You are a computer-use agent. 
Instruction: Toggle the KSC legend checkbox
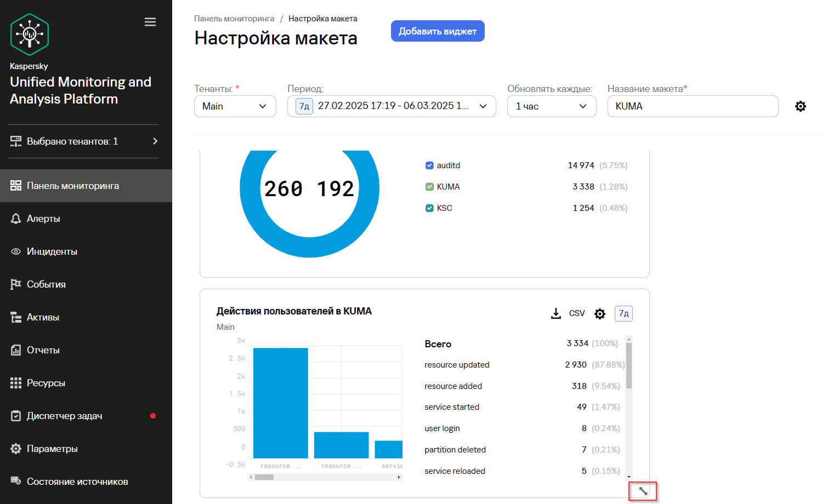[x=429, y=208]
